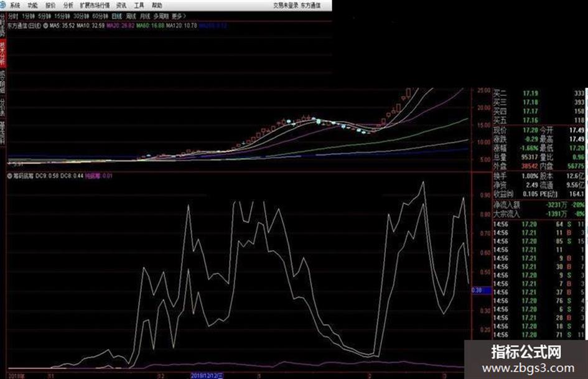Click the blue 0.38 value marker on indicator axis
Viewport: 588px width, 379px height.
pos(481,290)
